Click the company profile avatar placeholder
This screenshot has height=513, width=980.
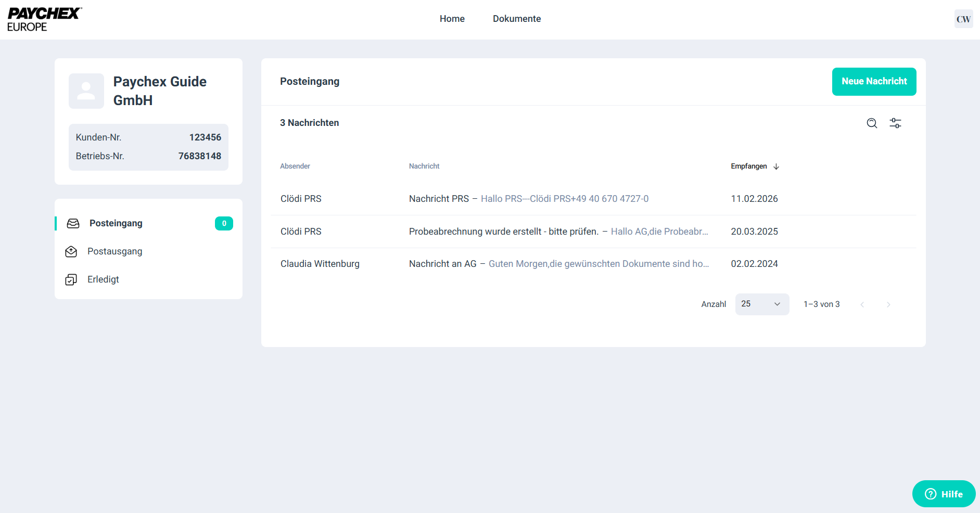tap(86, 91)
